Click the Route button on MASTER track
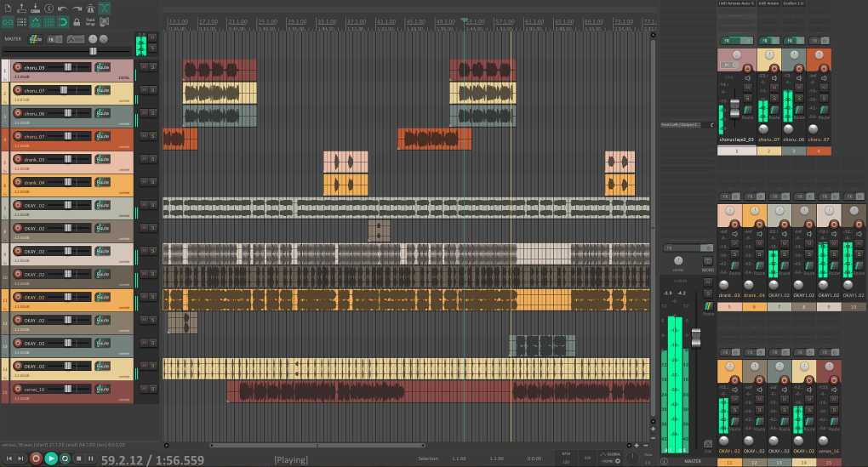The height and width of the screenshot is (467, 868). (36, 39)
